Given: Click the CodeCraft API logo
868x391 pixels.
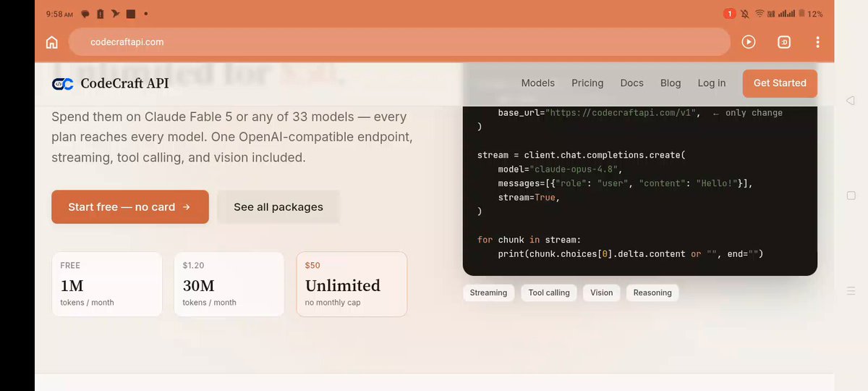Looking at the screenshot, I should [x=111, y=83].
